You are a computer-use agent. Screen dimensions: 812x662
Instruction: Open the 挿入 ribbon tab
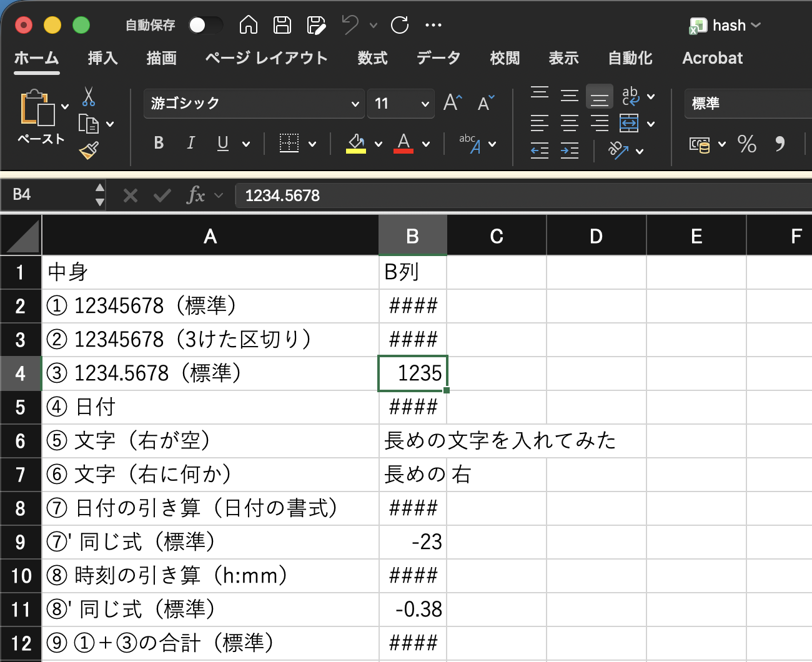[102, 58]
